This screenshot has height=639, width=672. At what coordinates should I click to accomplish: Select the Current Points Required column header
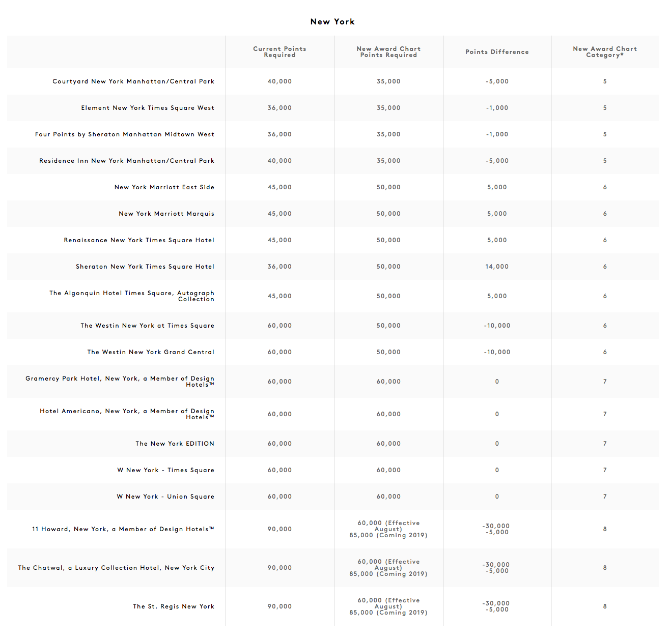click(279, 52)
